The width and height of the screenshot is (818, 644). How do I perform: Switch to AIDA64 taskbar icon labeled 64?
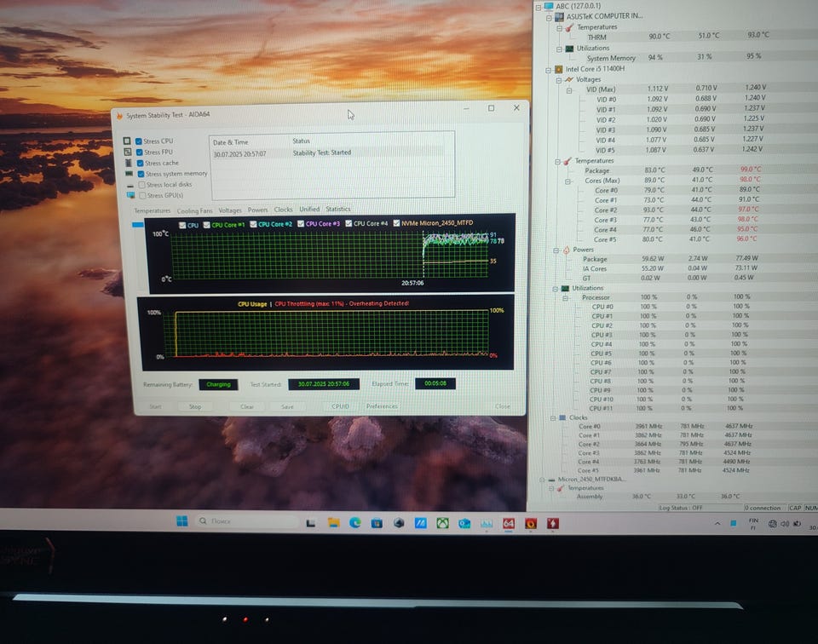509,523
